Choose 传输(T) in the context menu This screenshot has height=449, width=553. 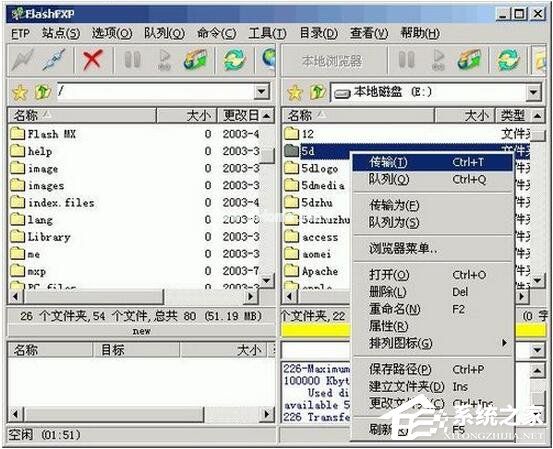433,162
